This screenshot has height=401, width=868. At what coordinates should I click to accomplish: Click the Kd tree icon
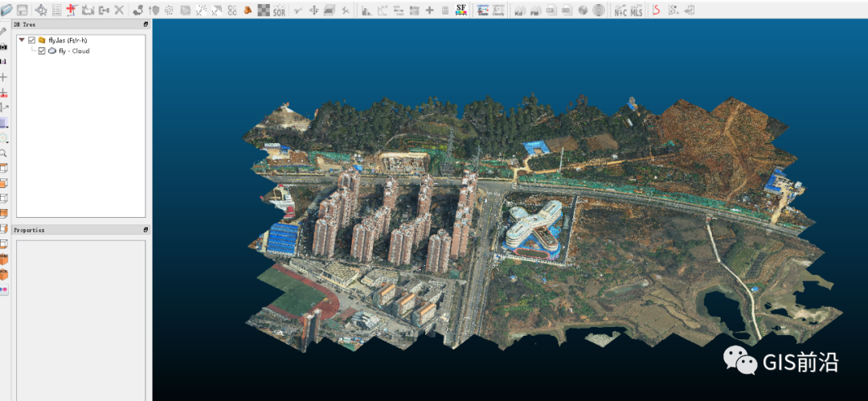click(518, 10)
